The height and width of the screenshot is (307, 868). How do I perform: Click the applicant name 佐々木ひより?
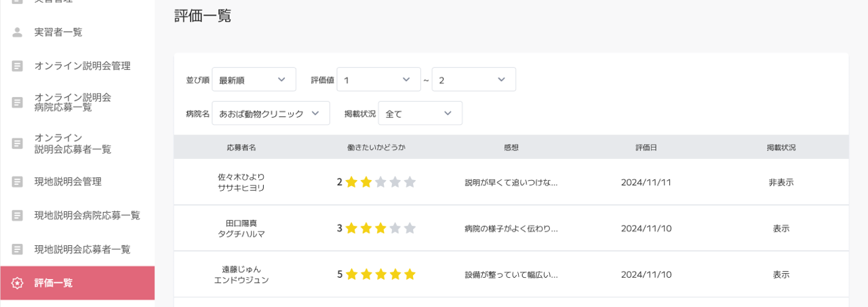click(x=241, y=177)
